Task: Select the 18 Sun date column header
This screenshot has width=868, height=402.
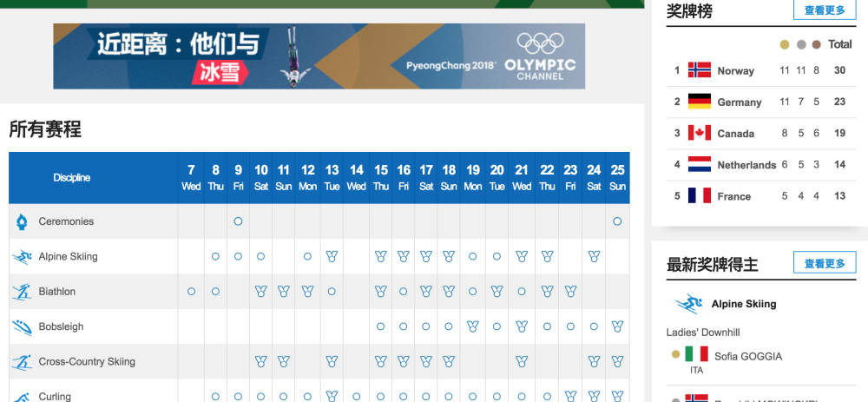Action: tap(449, 177)
